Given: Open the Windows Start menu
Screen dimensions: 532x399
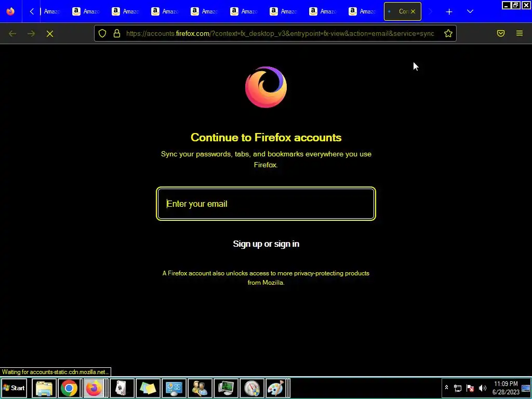Looking at the screenshot, I should (x=14, y=388).
